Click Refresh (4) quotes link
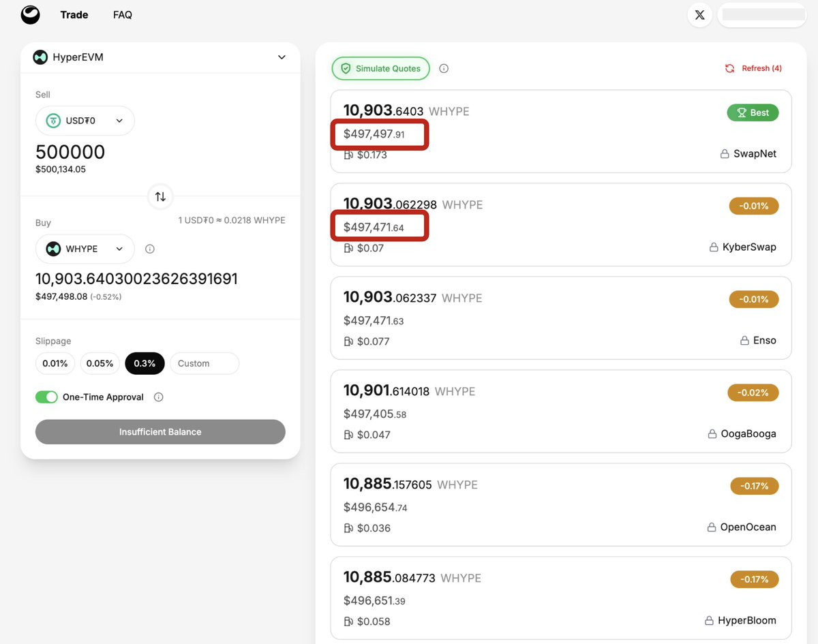The image size is (818, 644). click(753, 68)
